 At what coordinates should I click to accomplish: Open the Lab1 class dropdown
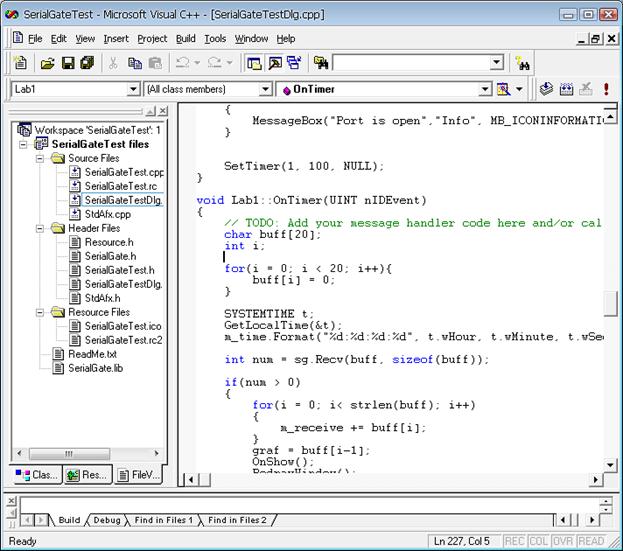[132, 89]
